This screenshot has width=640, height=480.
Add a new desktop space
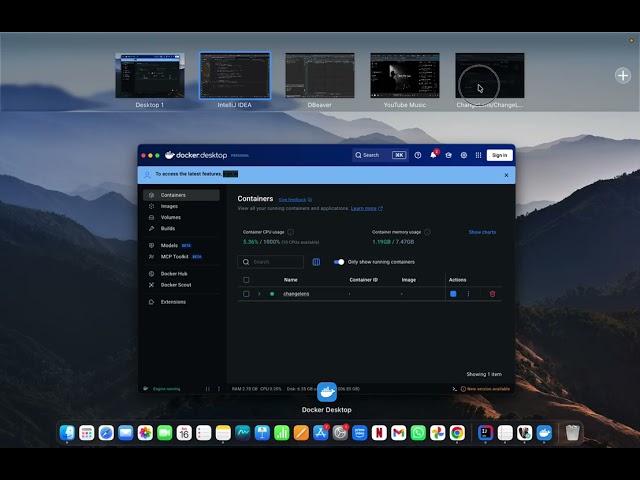[x=623, y=76]
